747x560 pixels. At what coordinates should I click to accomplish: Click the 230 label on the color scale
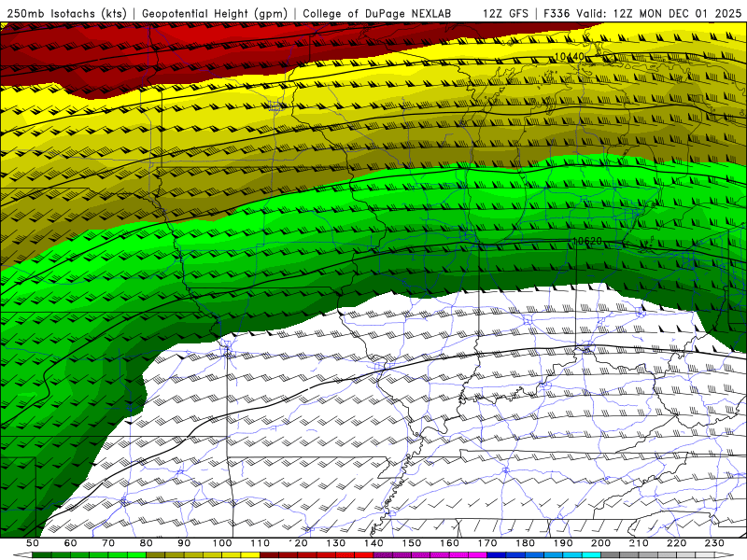(x=714, y=543)
